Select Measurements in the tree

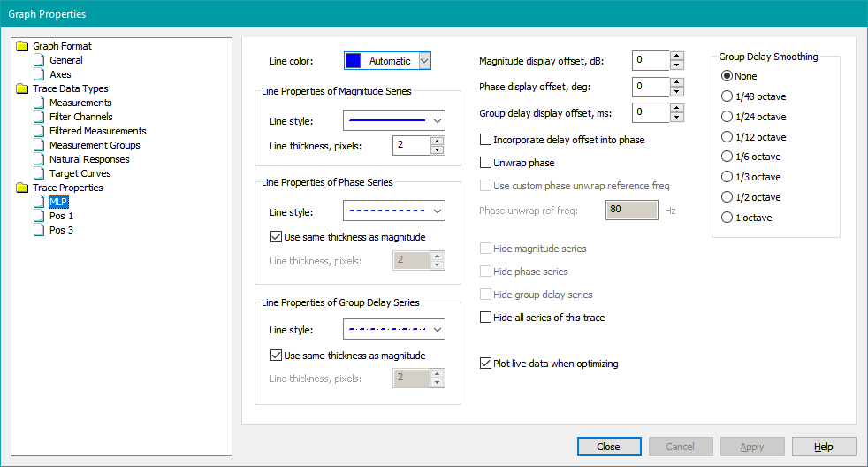pyautogui.click(x=80, y=103)
